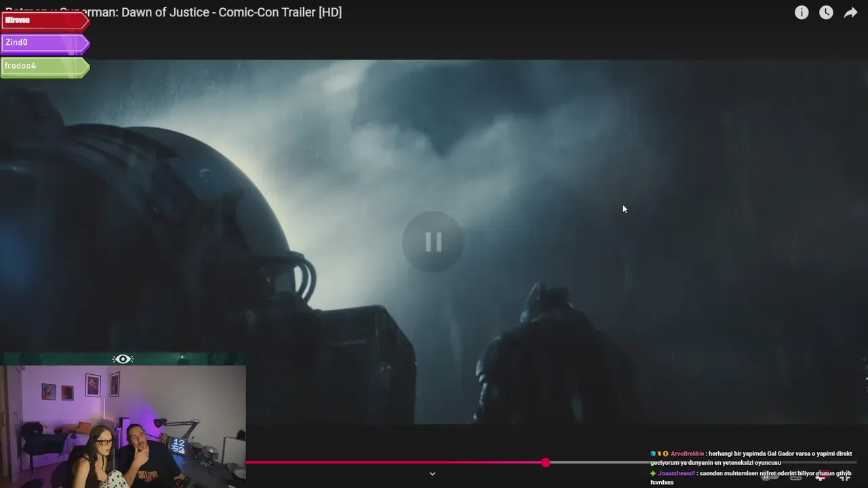Click ArvoBrekkie username in chat
The image size is (868, 488).
[x=687, y=453]
